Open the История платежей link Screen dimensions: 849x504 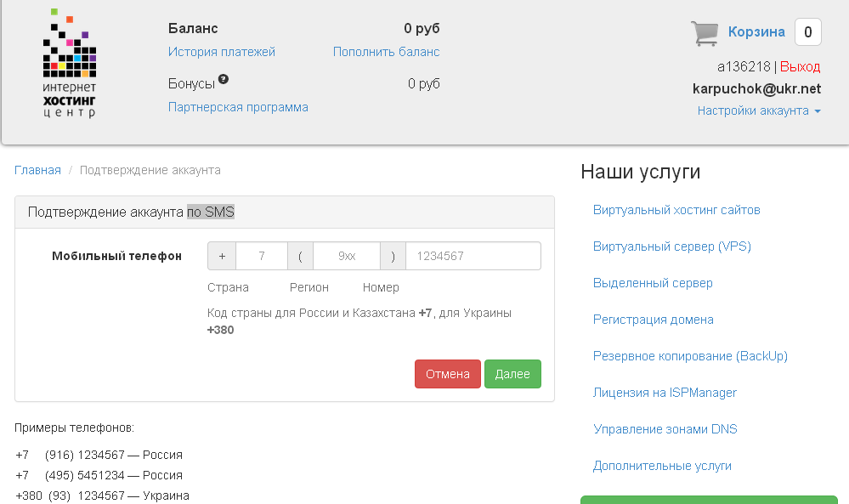point(222,52)
